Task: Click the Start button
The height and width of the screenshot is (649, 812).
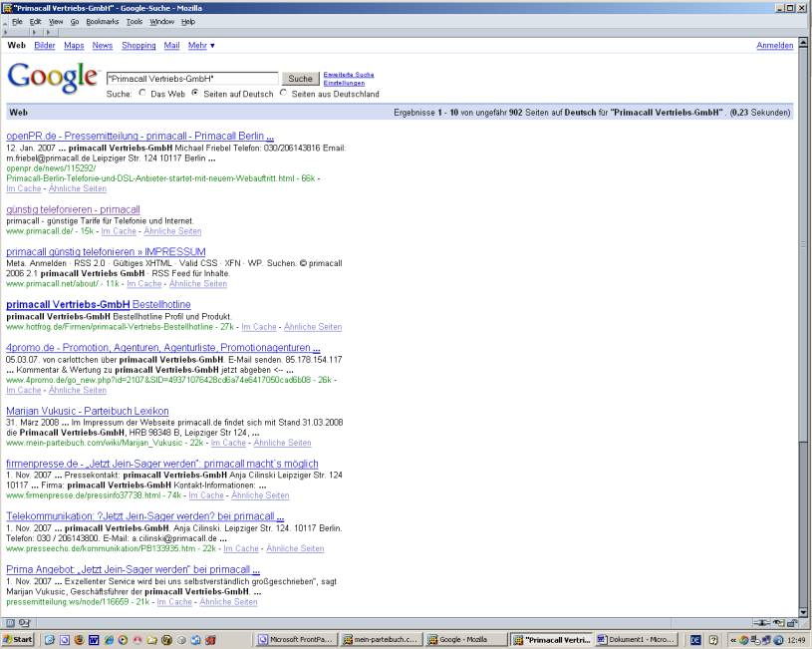Action: (x=18, y=640)
